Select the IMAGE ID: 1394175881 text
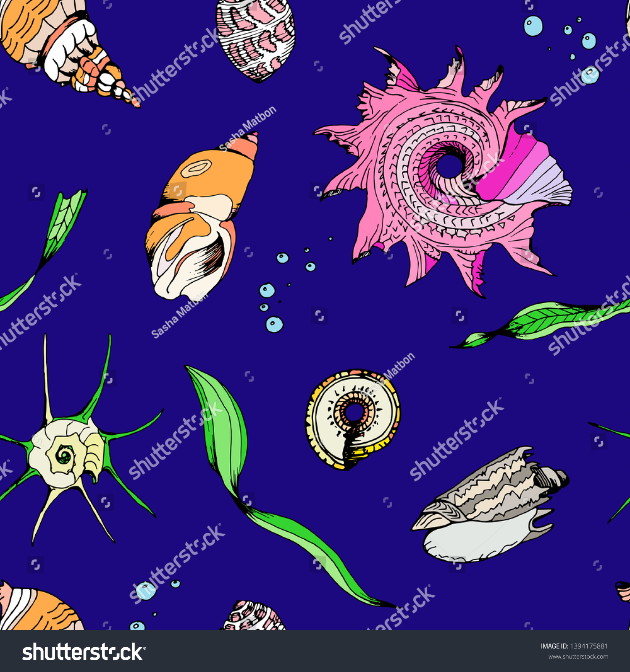630x672 pixels. point(574,646)
